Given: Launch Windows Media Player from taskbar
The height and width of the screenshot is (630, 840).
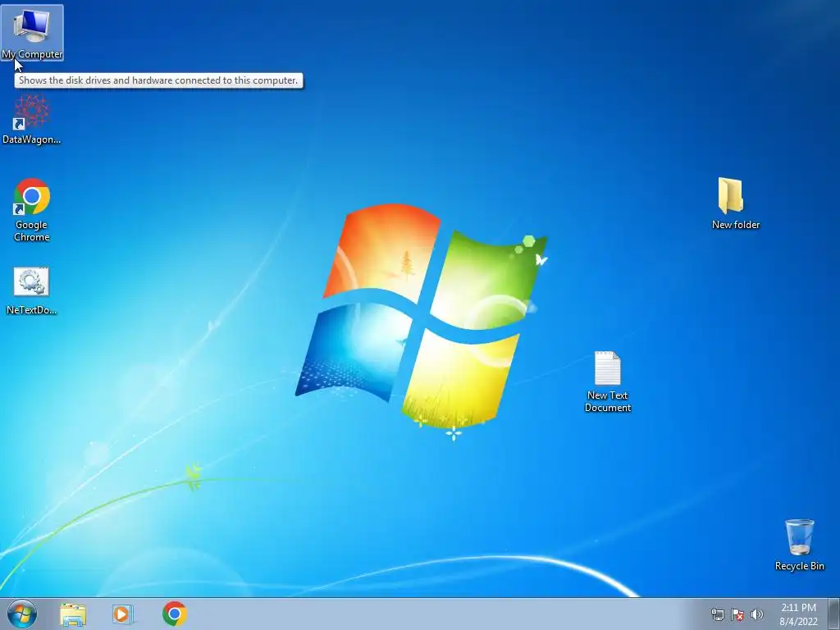Looking at the screenshot, I should tap(123, 614).
